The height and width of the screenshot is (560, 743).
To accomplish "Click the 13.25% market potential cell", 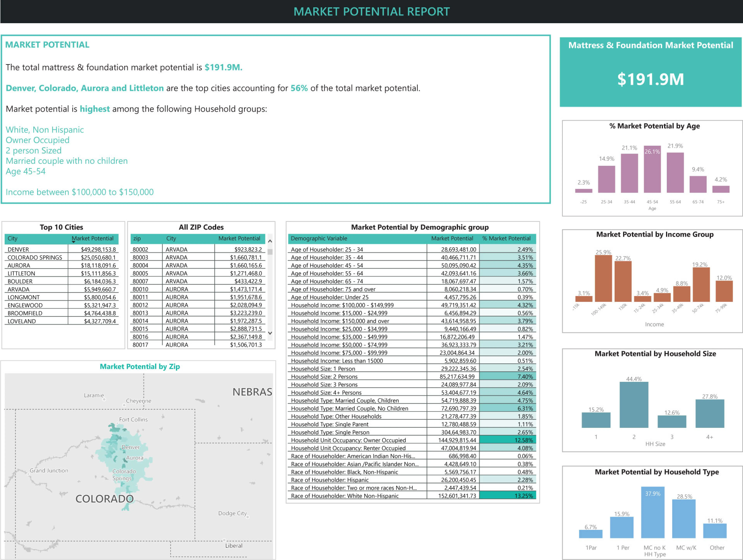I will [508, 496].
